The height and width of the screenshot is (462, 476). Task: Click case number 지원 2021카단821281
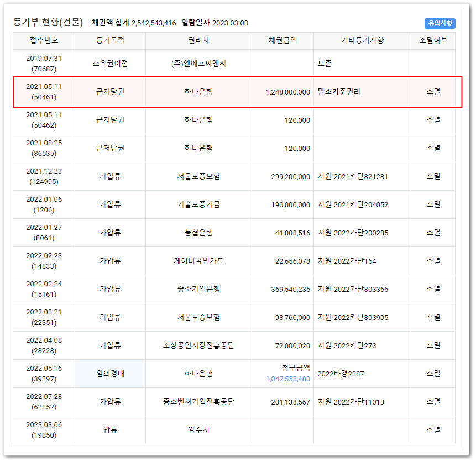pyautogui.click(x=353, y=176)
